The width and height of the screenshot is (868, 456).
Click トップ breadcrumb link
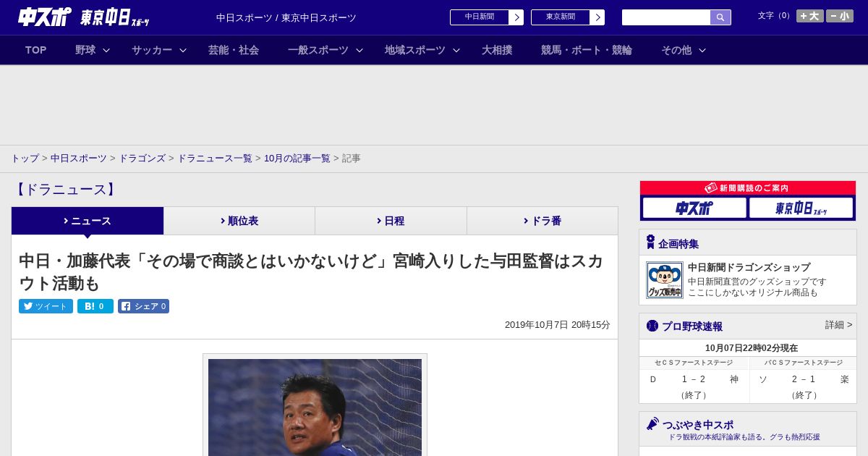pos(25,158)
